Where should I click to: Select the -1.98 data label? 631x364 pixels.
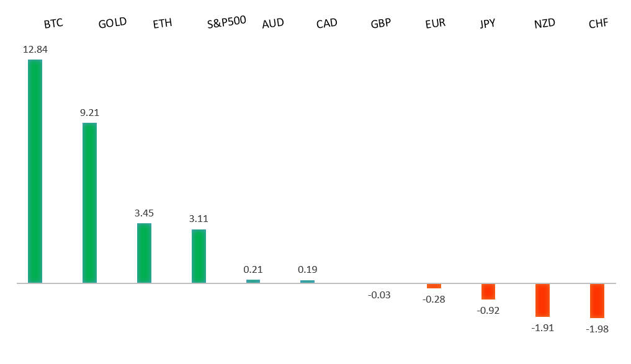click(597, 329)
